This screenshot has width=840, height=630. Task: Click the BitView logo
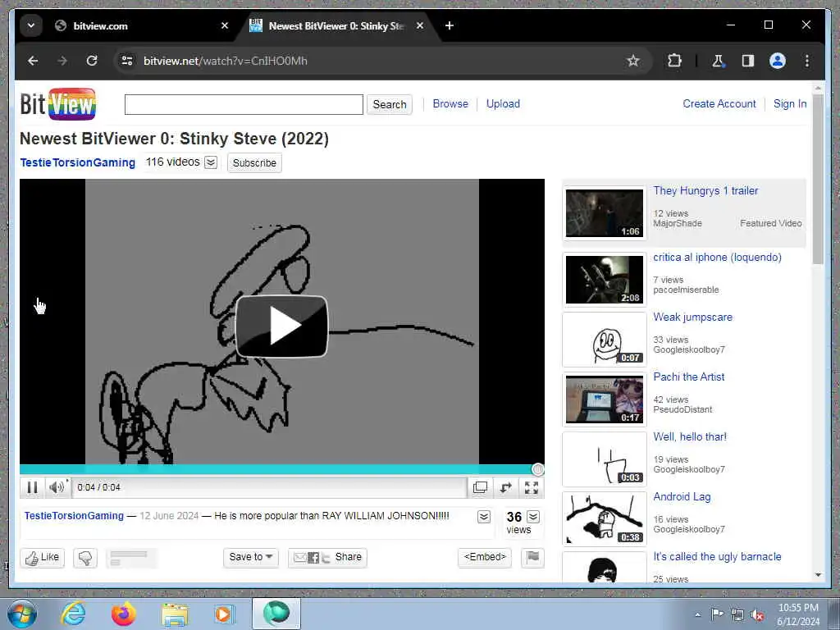[58, 104]
